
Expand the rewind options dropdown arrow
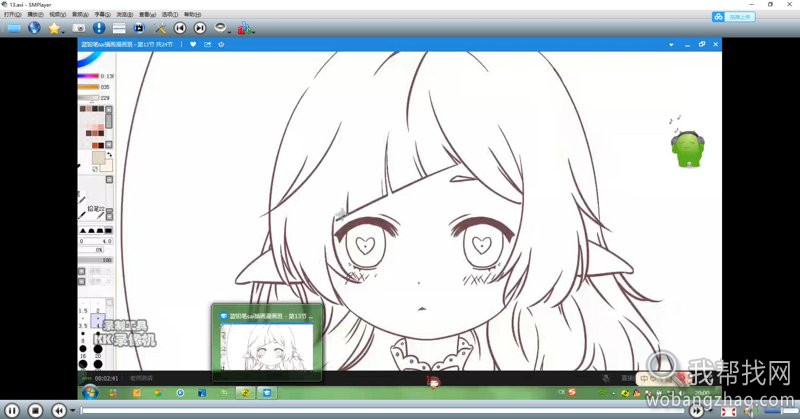point(72,411)
